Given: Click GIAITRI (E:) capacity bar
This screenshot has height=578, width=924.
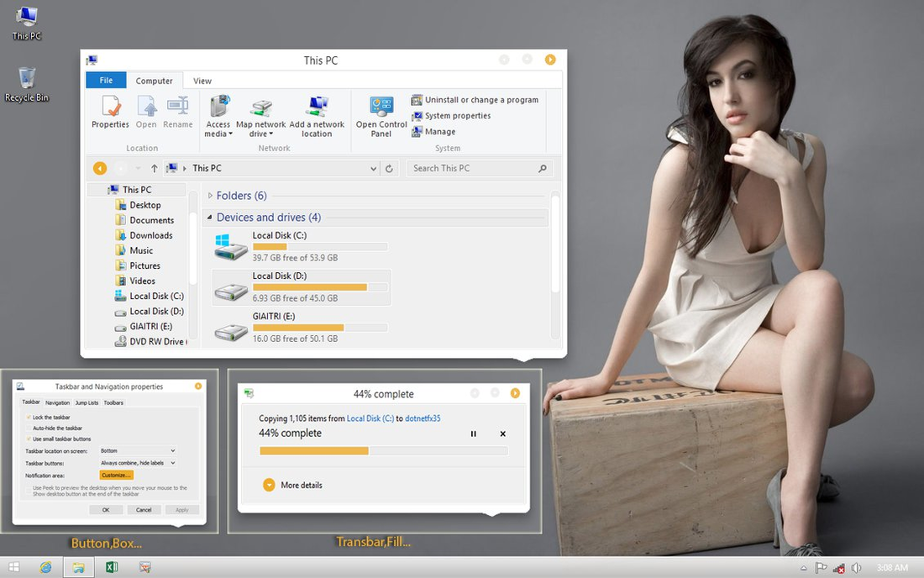Looking at the screenshot, I should click(x=320, y=328).
